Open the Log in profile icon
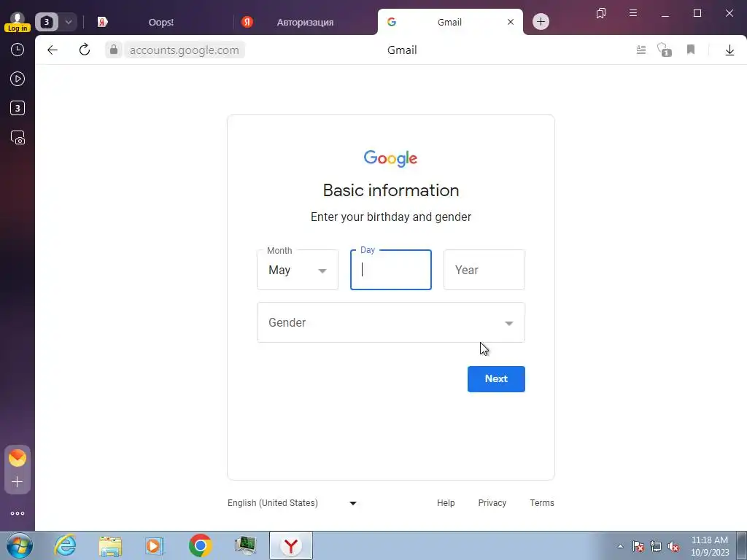 coord(18,22)
